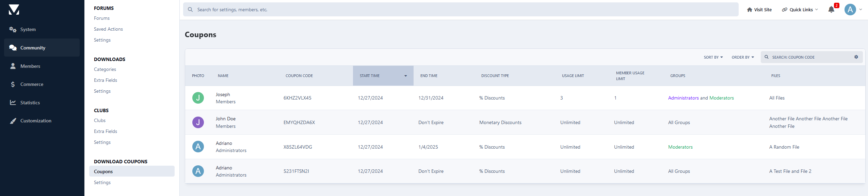This screenshot has width=868, height=196.
Task: Open System section gears icon
Action: pyautogui.click(x=13, y=29)
